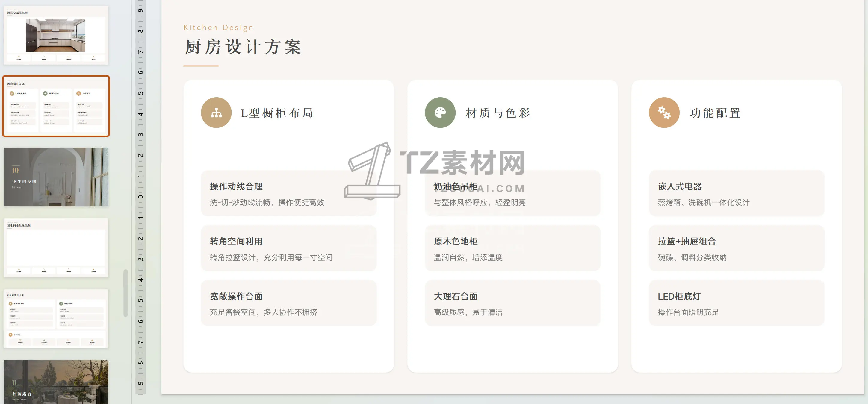Viewport: 868px width, 404px height.
Task: Select the 厨房全景效果图 slide thumbnail
Action: (56, 35)
